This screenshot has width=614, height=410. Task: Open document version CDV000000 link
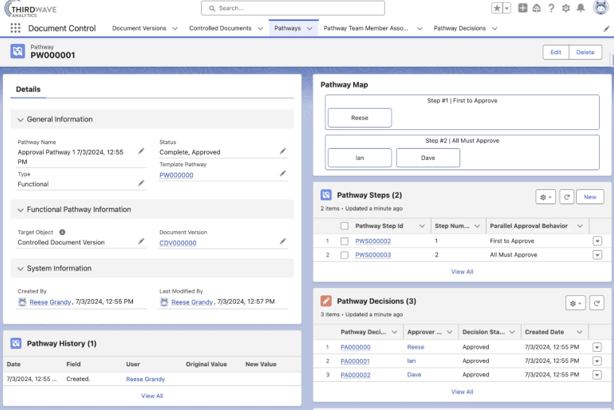tap(178, 243)
